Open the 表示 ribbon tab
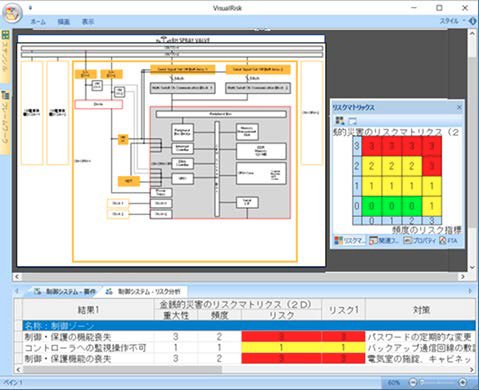 pos(88,22)
